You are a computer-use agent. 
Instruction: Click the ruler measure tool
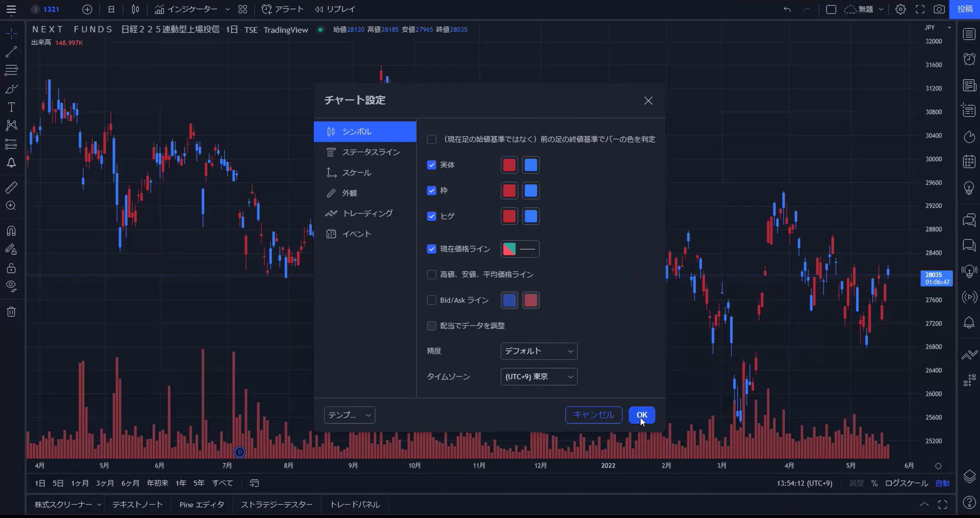click(11, 187)
